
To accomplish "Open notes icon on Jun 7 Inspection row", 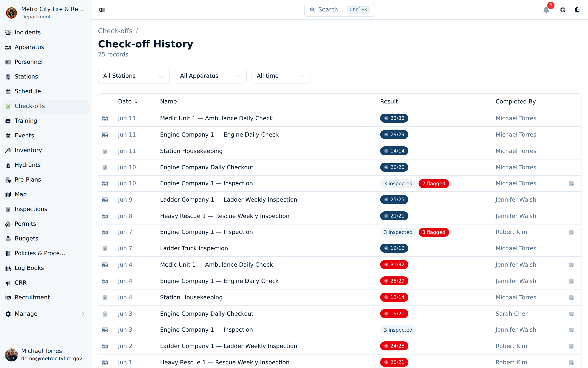I will pyautogui.click(x=571, y=232).
